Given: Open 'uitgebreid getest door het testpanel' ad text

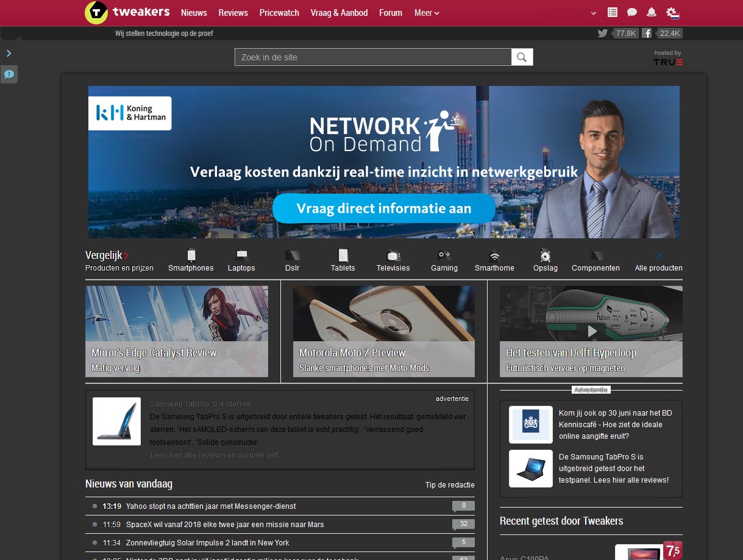Looking at the screenshot, I should [x=614, y=469].
